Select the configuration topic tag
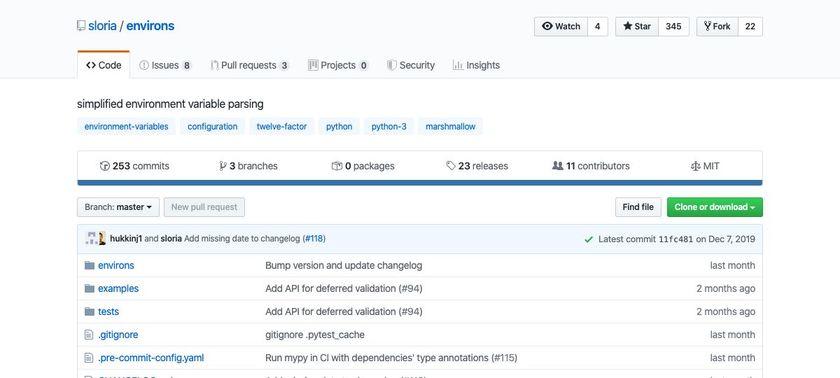840x378 pixels. [212, 127]
